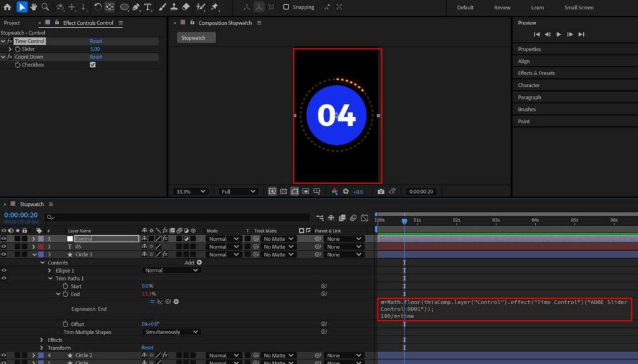The image size is (638, 364).
Task: Toggle the Snapping checkbox
Action: (286, 7)
